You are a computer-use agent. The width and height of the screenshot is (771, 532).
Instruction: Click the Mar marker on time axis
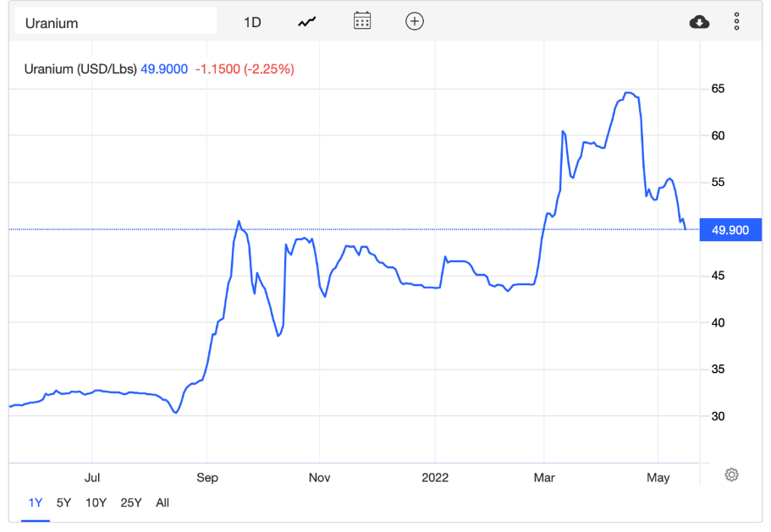pyautogui.click(x=544, y=478)
